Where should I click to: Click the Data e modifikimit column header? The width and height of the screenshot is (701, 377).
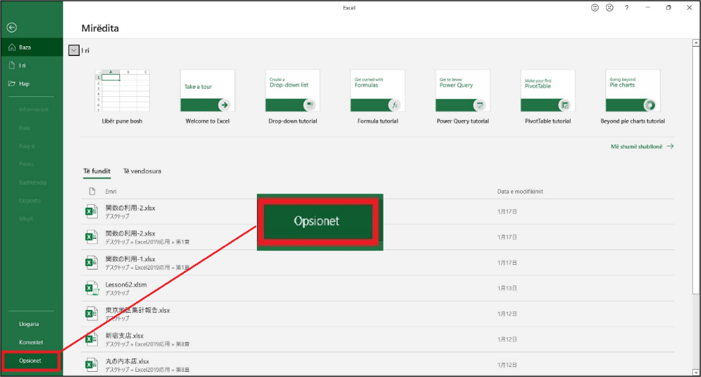pos(520,191)
